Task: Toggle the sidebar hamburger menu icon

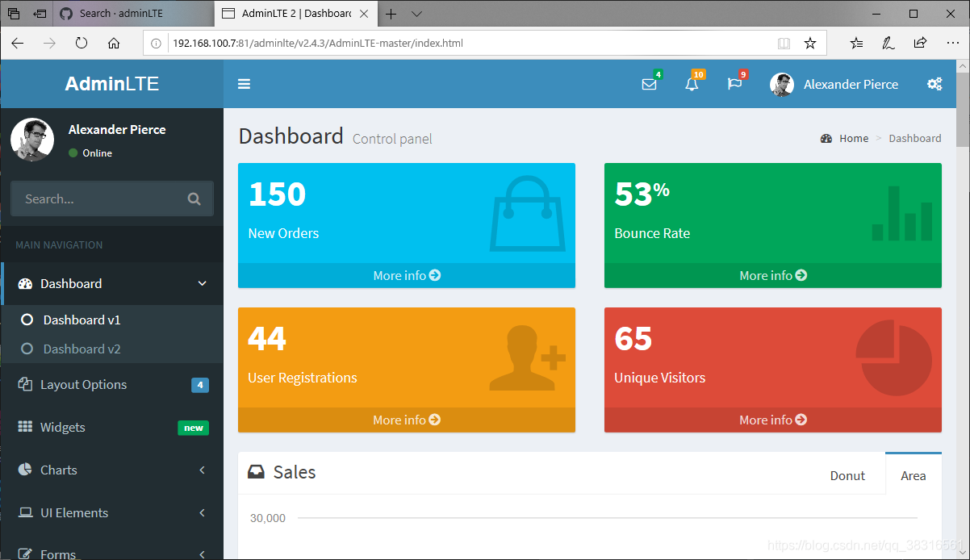Action: pyautogui.click(x=244, y=84)
